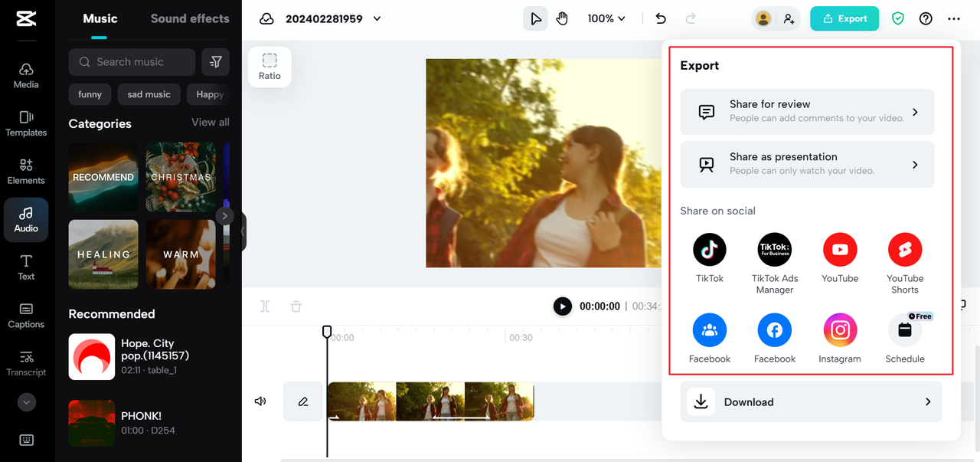Open the user profile avatar
Screen dimensions: 980x462
click(763, 18)
